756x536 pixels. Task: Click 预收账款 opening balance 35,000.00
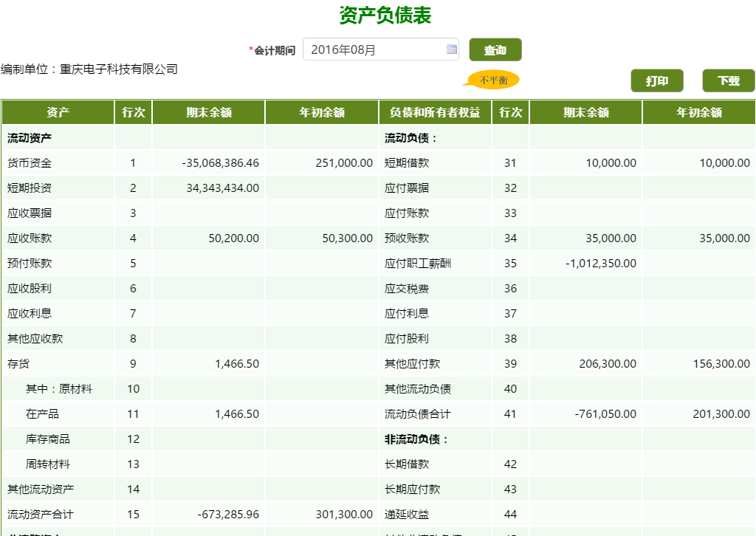click(725, 238)
